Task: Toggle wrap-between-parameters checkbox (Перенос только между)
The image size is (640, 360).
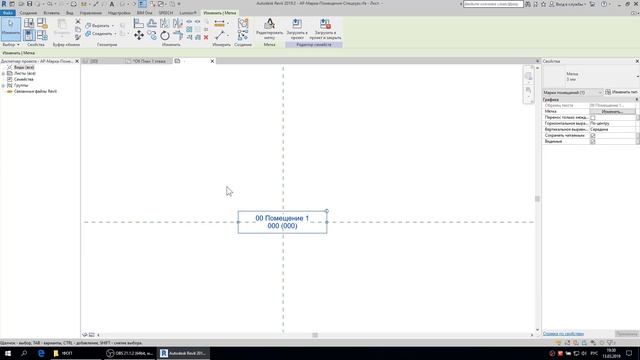Action: click(593, 118)
